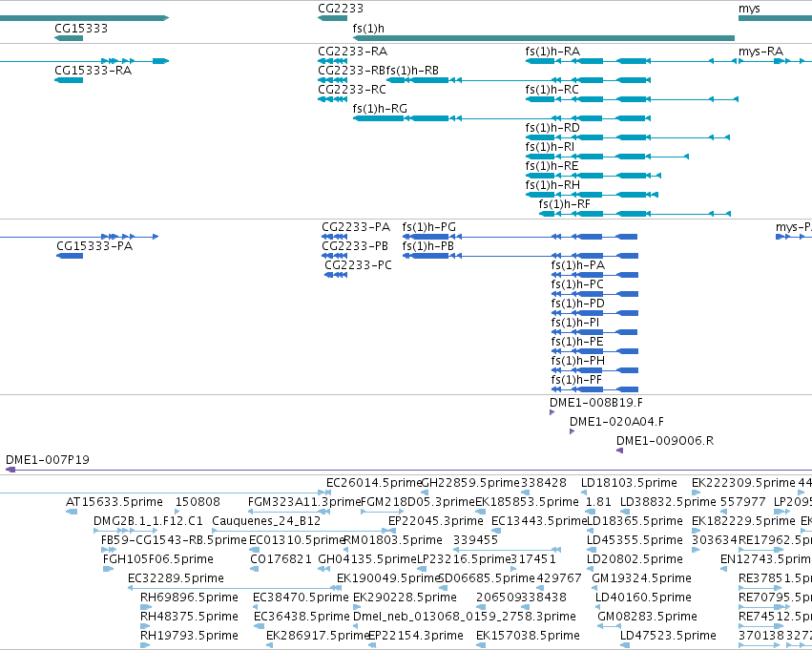Select RH48375.5prime label

[189, 617]
